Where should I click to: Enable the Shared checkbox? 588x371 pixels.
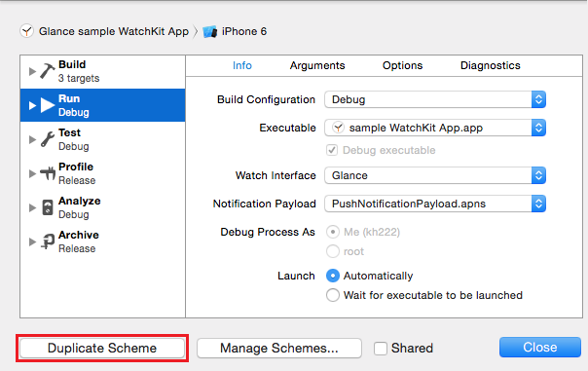coord(381,349)
